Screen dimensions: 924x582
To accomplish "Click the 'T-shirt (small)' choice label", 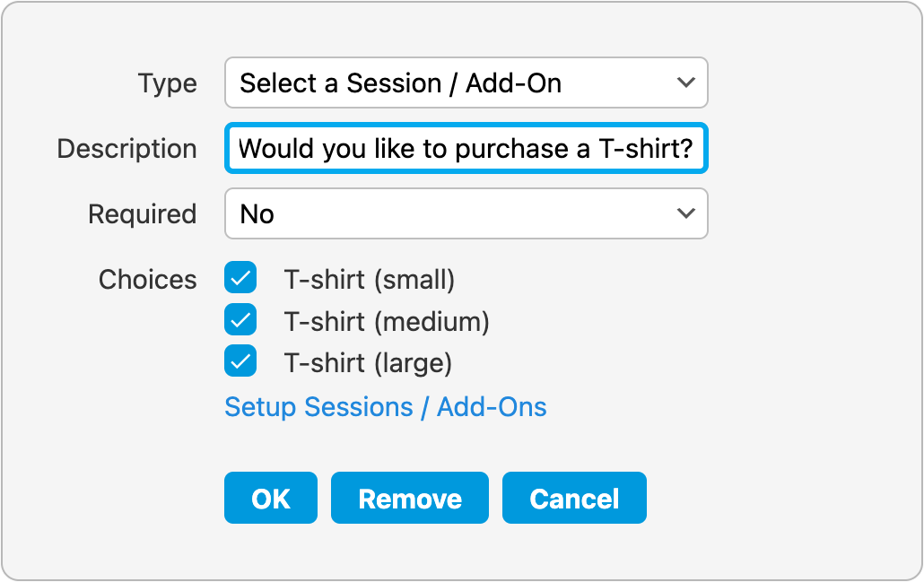I will [x=370, y=280].
